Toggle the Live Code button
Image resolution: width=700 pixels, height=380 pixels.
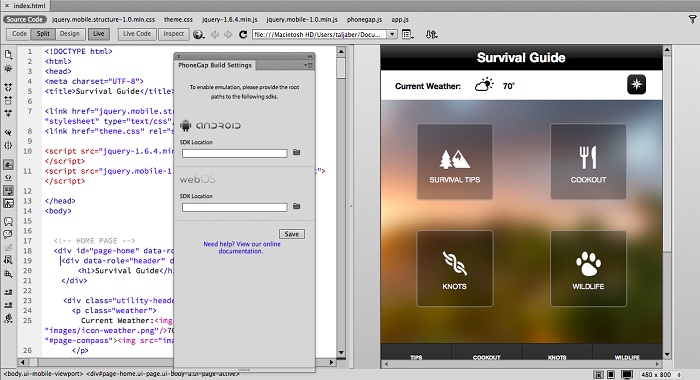click(x=137, y=34)
